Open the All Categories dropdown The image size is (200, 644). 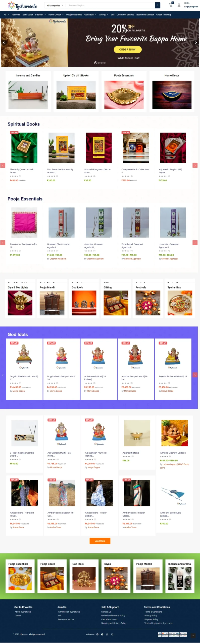55,5
